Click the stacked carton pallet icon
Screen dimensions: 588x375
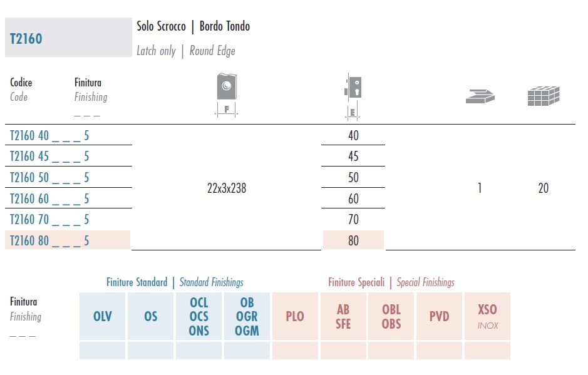(x=544, y=96)
